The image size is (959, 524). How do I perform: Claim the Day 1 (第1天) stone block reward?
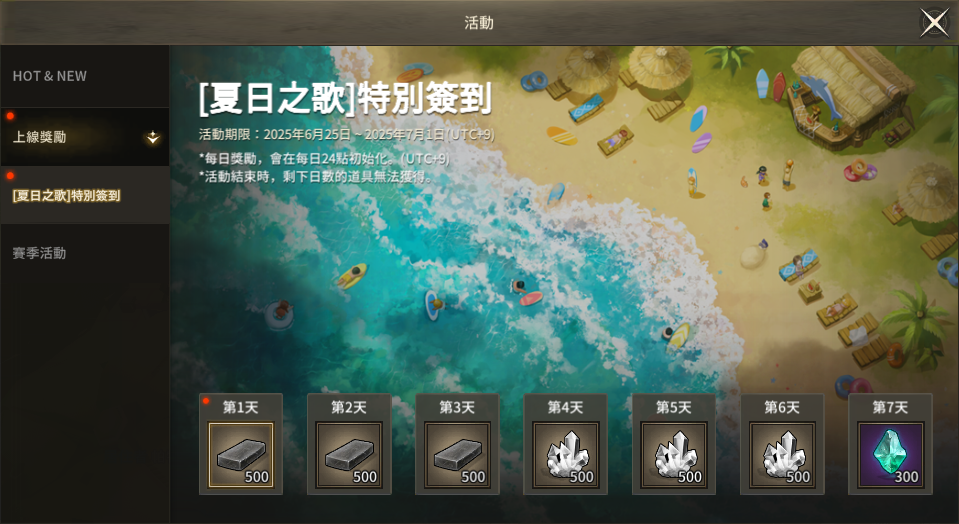tap(241, 455)
